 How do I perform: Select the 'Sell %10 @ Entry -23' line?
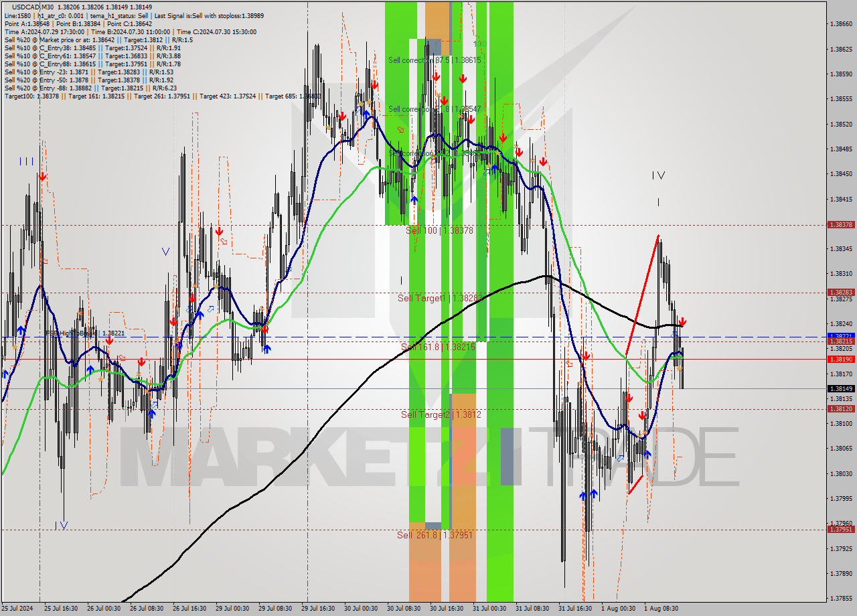(x=89, y=72)
